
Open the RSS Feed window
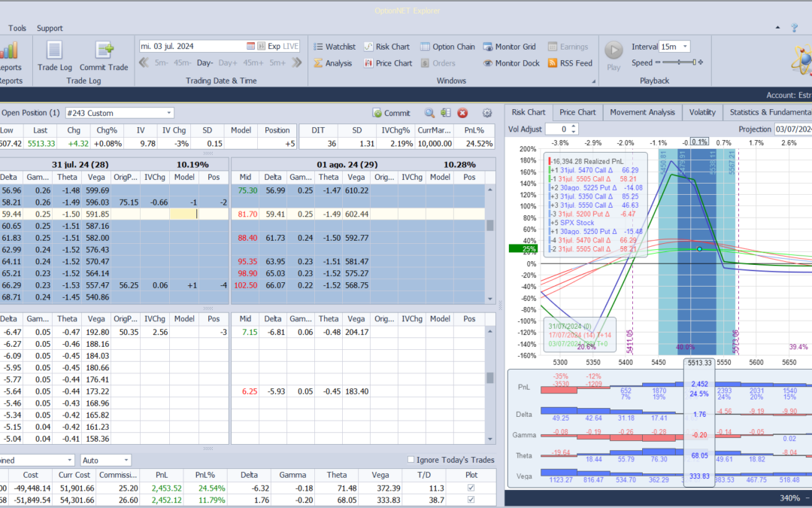click(570, 63)
